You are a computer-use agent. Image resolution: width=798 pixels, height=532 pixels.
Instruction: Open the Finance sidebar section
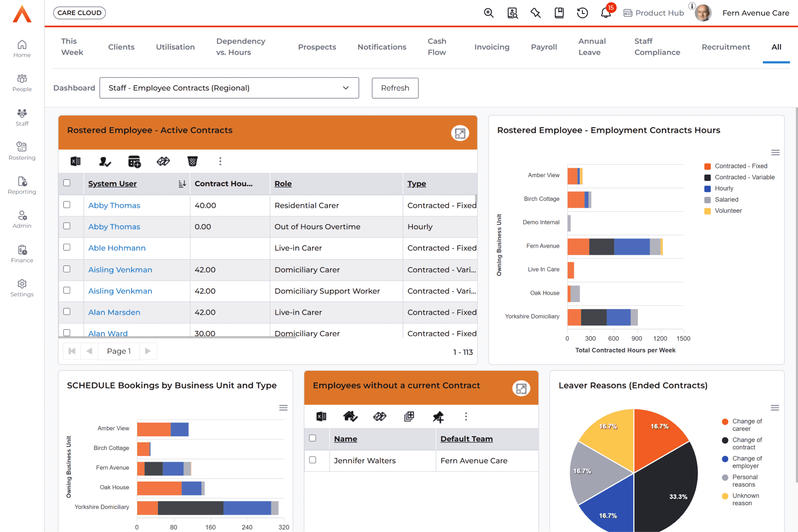(22, 253)
